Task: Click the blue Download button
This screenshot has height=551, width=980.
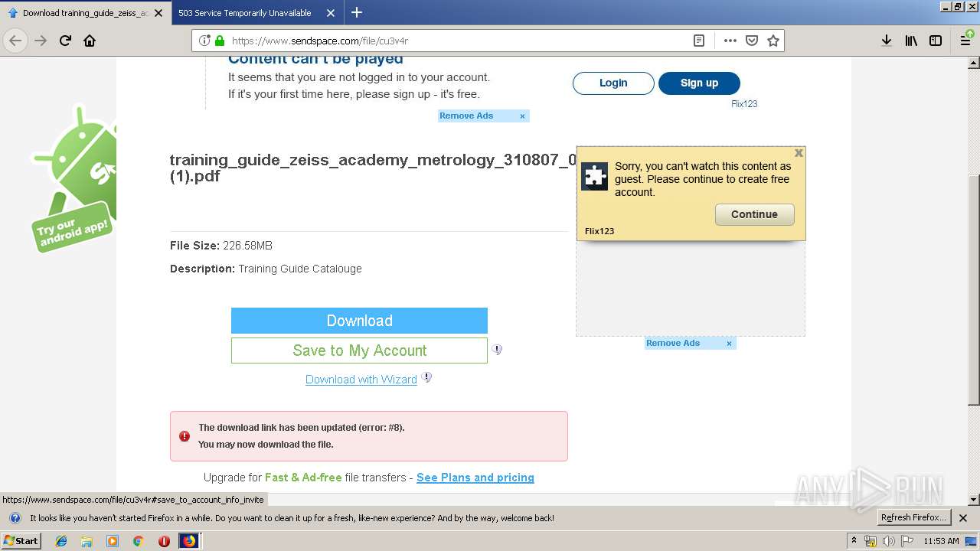Action: [359, 321]
